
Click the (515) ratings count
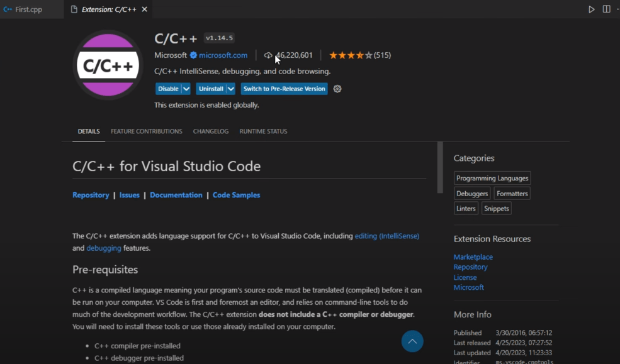tap(382, 55)
